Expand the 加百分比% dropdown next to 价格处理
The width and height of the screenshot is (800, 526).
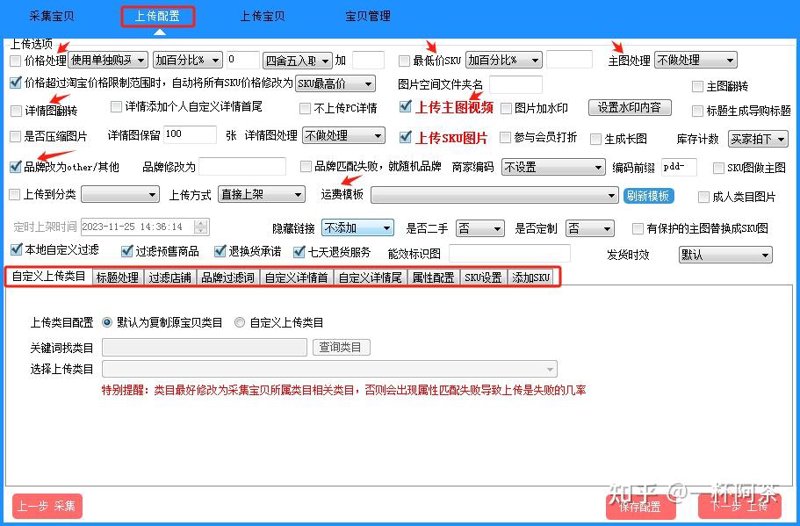click(x=188, y=60)
